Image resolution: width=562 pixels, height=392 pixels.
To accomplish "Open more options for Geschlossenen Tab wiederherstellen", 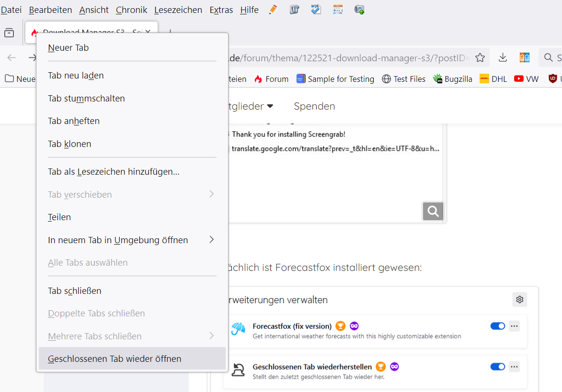I will pos(514,367).
